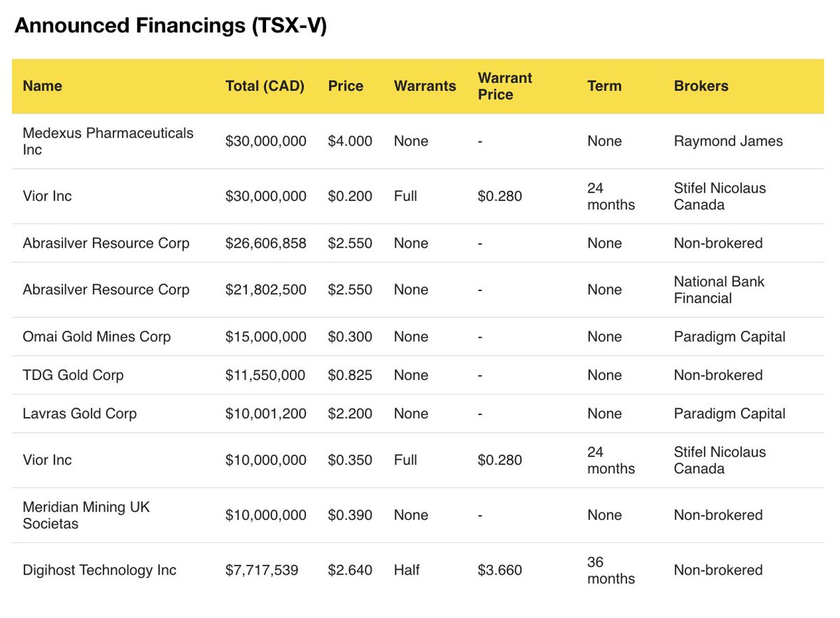Click Non-brokered in the TDG Gold row

coord(718,375)
